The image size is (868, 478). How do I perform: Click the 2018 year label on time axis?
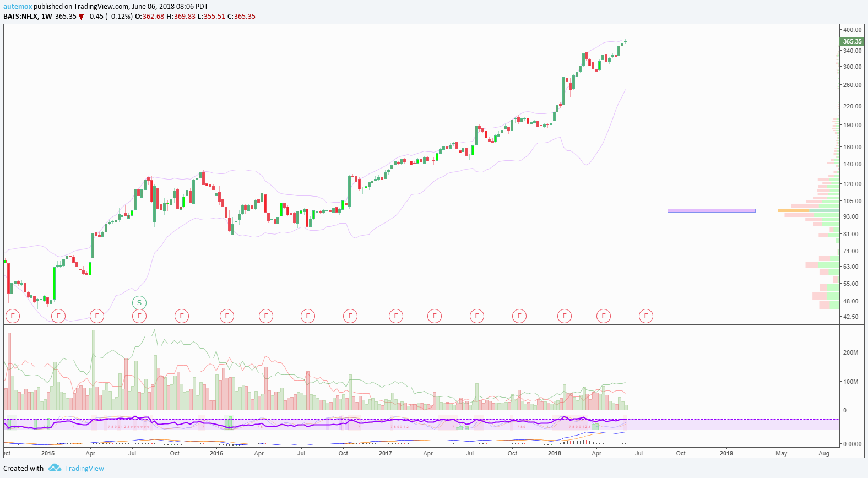pos(555,453)
